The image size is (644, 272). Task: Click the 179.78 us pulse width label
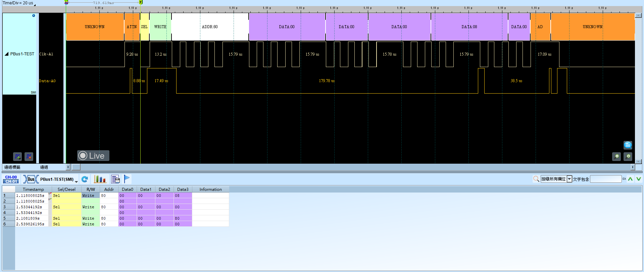[x=327, y=81]
